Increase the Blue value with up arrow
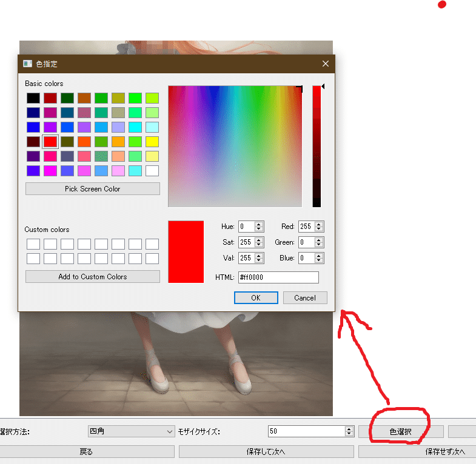 click(319, 256)
